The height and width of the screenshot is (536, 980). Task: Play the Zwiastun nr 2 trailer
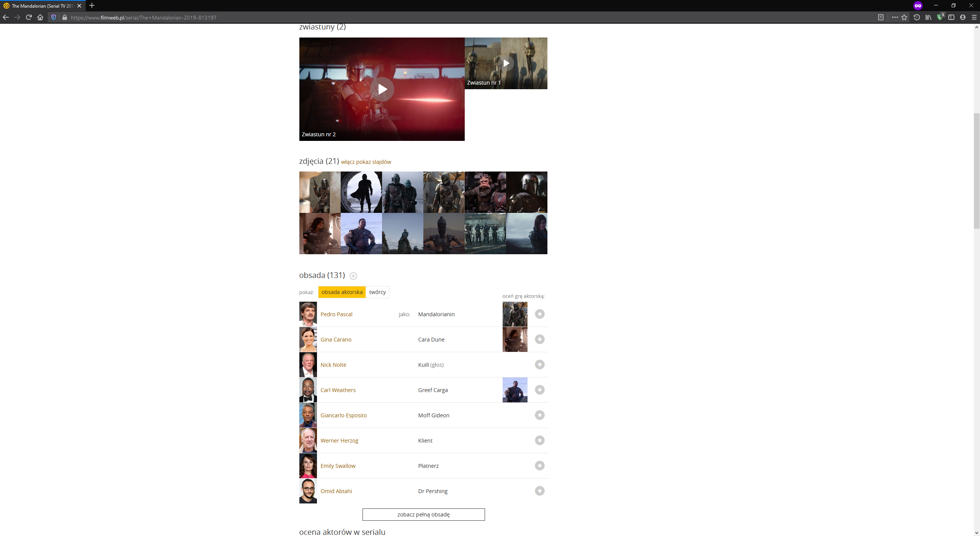382,89
